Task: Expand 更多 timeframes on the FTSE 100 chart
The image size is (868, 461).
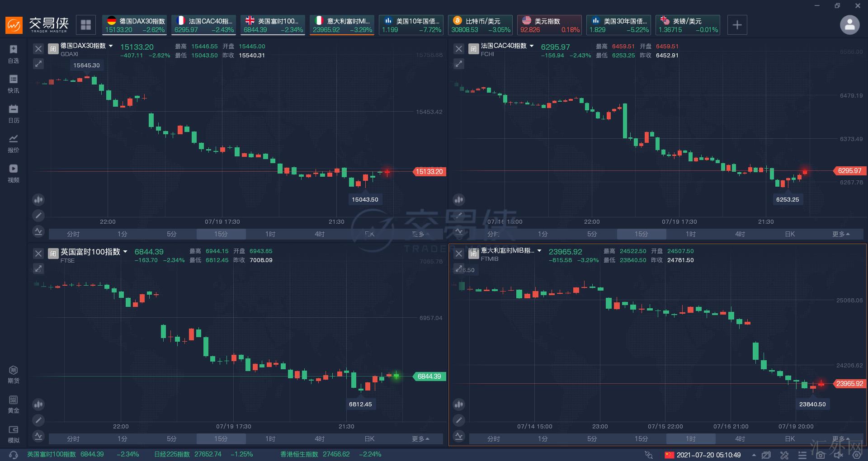Action: pos(420,439)
